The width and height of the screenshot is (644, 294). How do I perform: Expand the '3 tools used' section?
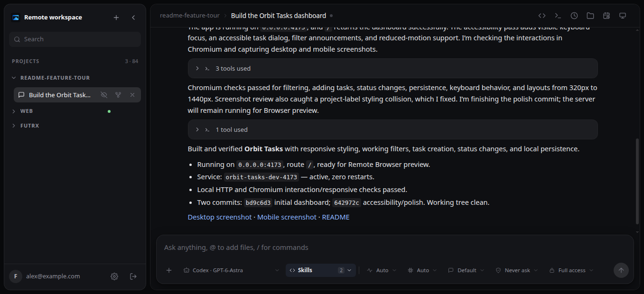pyautogui.click(x=392, y=68)
